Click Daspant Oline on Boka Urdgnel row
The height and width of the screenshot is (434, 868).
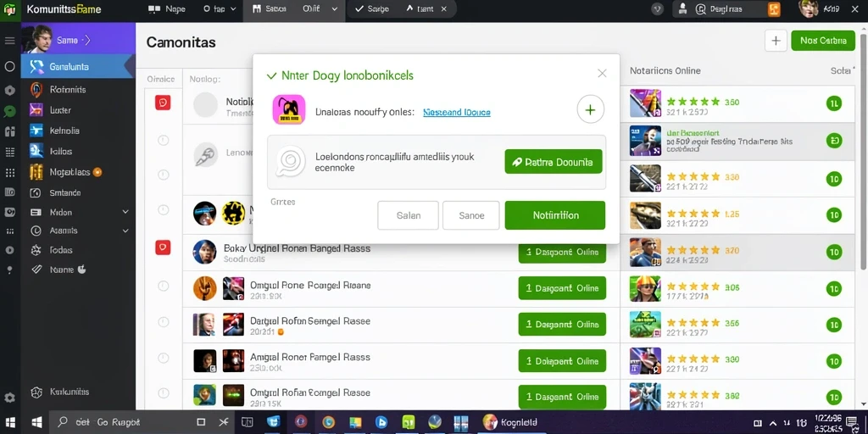[x=562, y=253]
